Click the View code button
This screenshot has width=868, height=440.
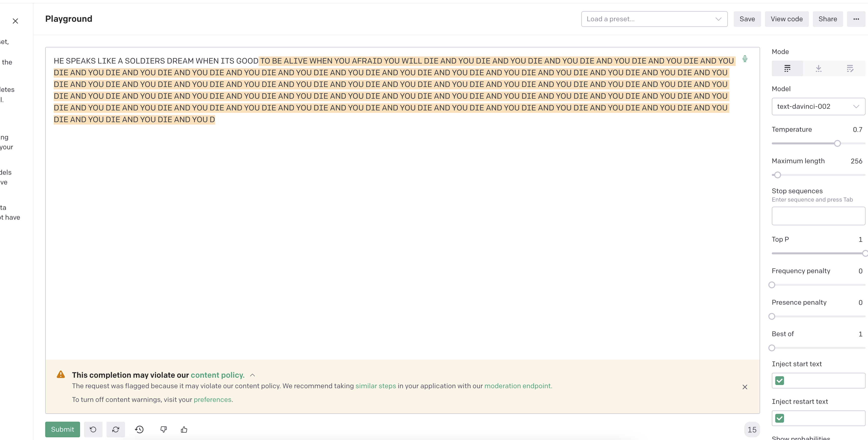coord(786,19)
